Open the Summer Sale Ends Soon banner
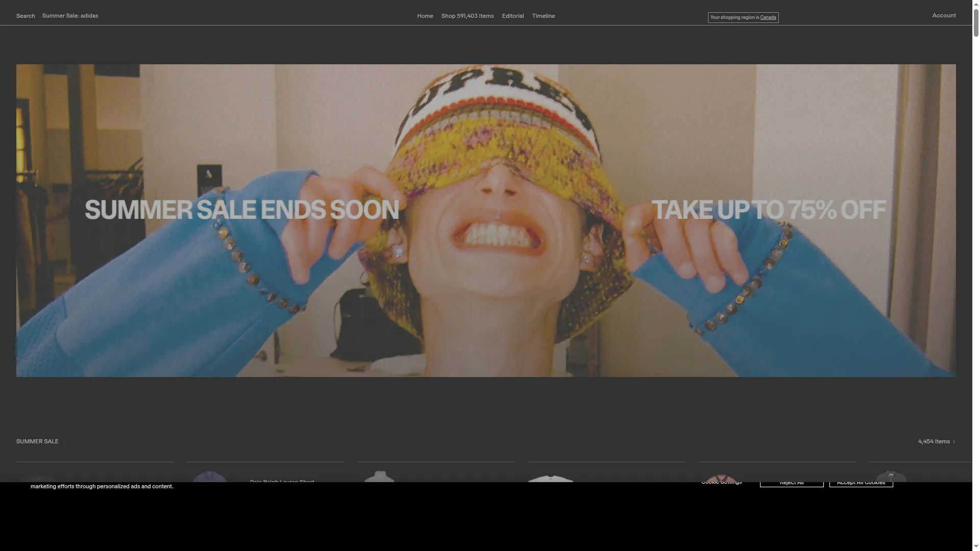Viewport: 980px width, 551px height. (x=486, y=220)
